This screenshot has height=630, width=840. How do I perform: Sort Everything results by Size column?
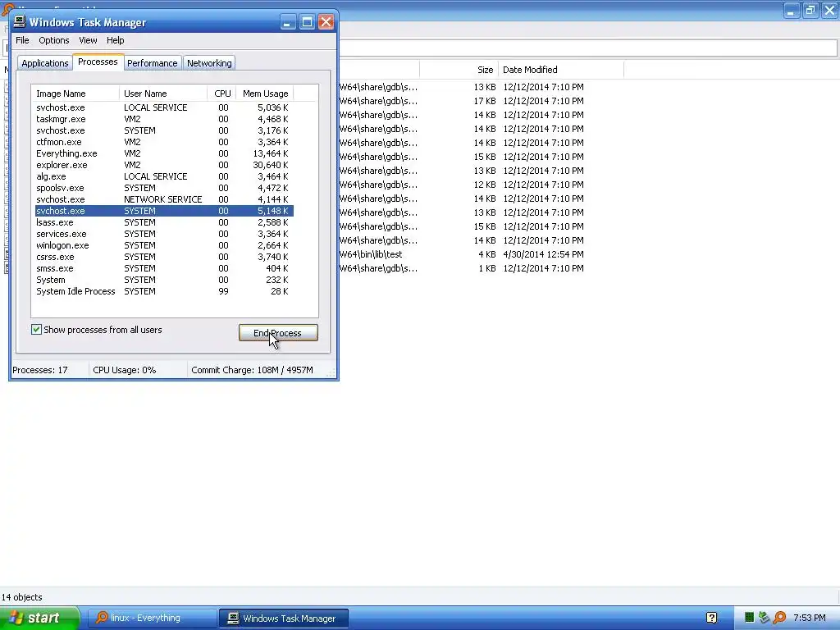(459, 70)
